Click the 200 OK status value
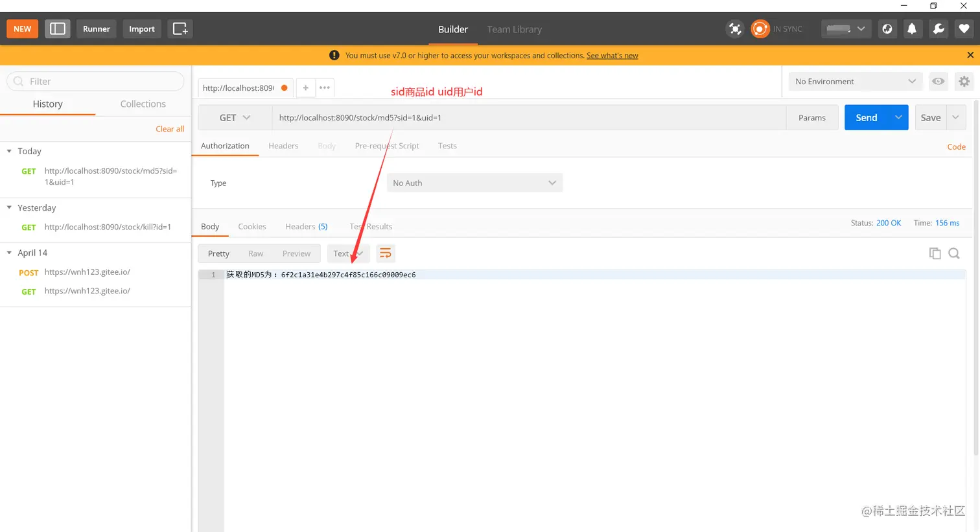The width and height of the screenshot is (980, 532). tap(889, 223)
